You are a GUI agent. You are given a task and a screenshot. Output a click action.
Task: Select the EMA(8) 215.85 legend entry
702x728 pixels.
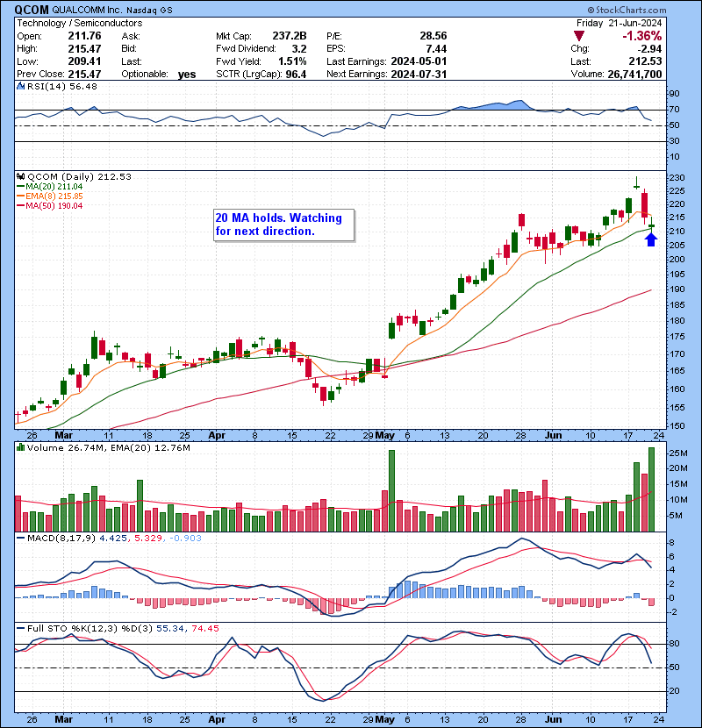tap(50, 196)
